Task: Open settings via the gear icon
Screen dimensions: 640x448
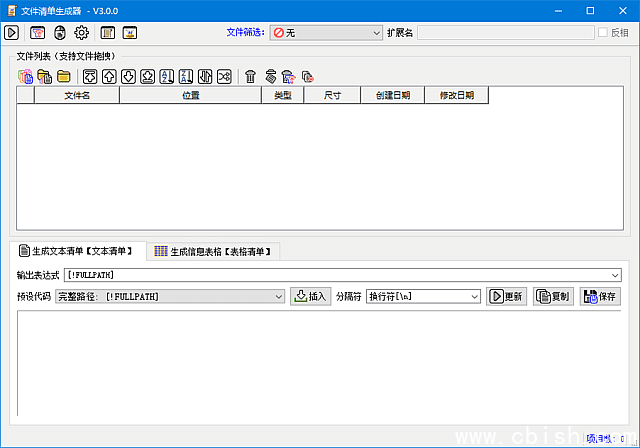Action: (x=82, y=33)
